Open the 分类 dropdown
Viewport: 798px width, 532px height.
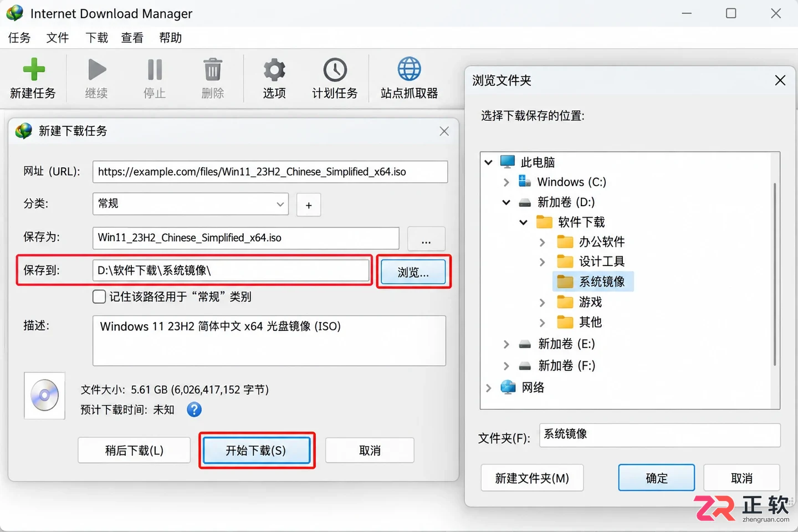tap(191, 204)
